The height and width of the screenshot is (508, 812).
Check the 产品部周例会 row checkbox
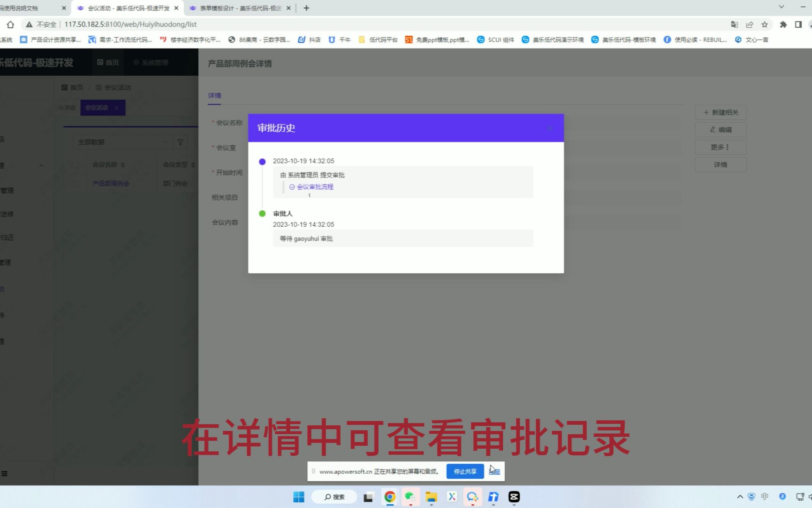coord(75,183)
